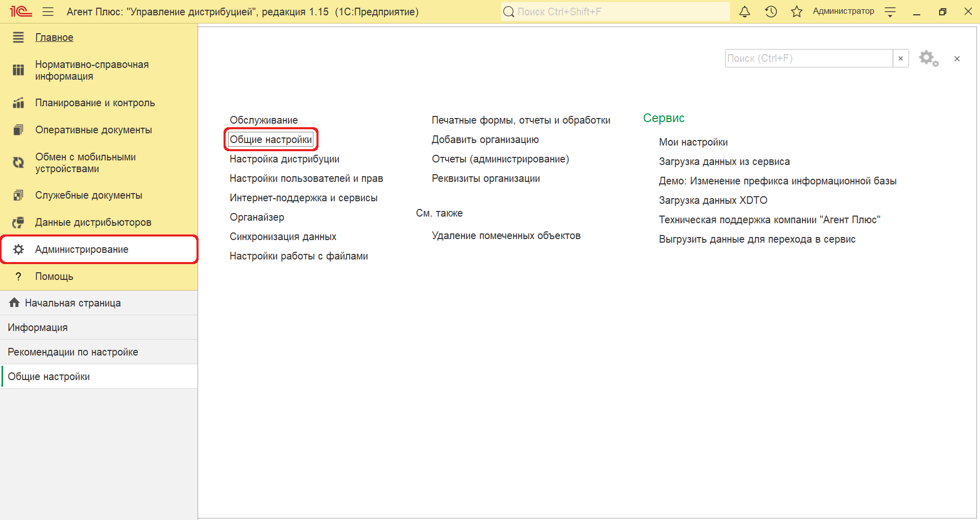
Task: Open Техническая поддержка компании "Агент Плюс"
Action: click(x=770, y=220)
